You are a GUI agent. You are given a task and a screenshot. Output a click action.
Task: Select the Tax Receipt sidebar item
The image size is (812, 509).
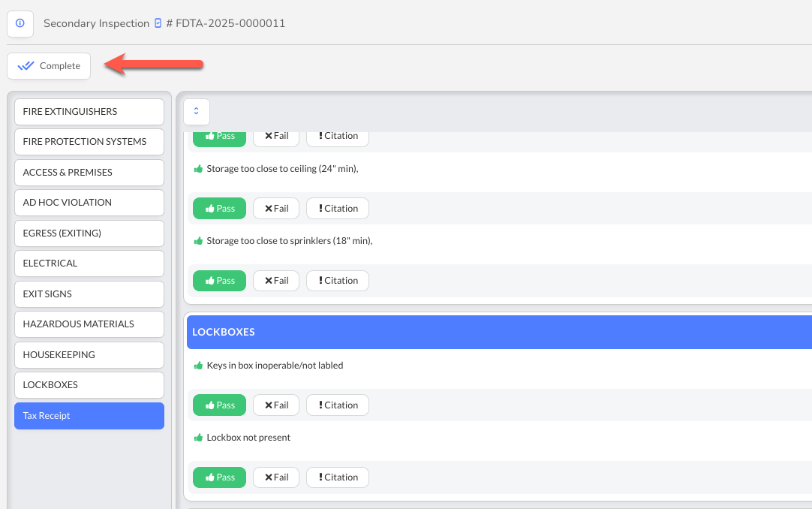pyautogui.click(x=89, y=416)
